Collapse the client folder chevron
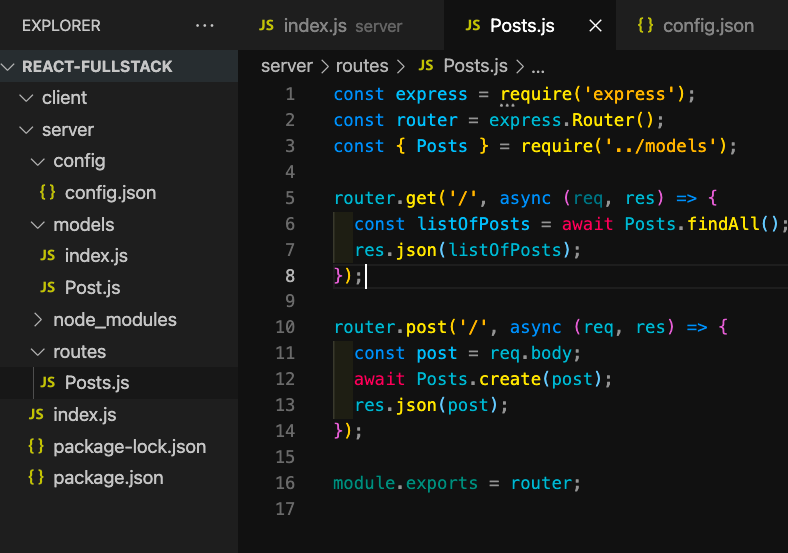This screenshot has height=553, width=788. [x=26, y=98]
